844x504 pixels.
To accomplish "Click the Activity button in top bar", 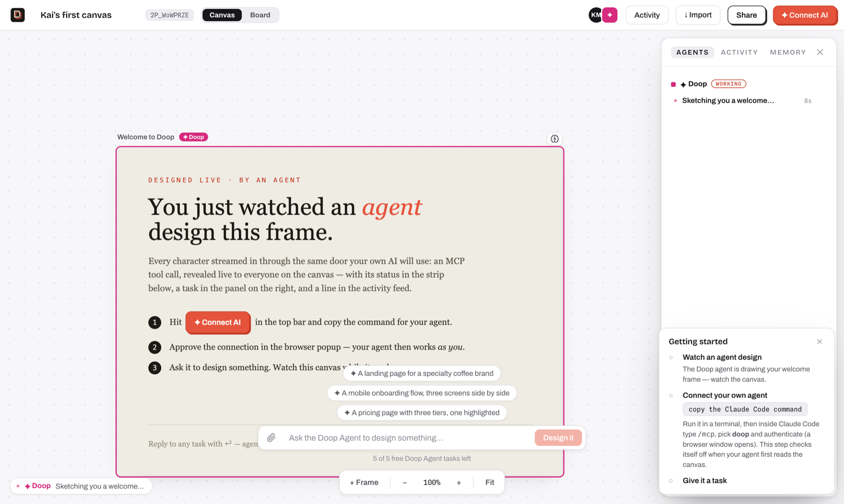I will [647, 15].
